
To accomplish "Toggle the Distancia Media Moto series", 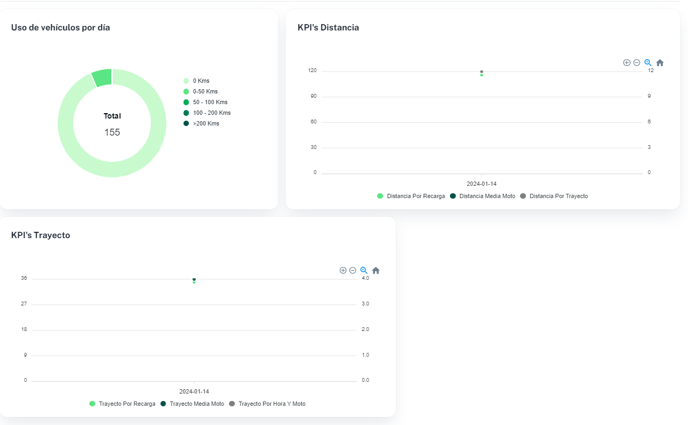I will [486, 196].
